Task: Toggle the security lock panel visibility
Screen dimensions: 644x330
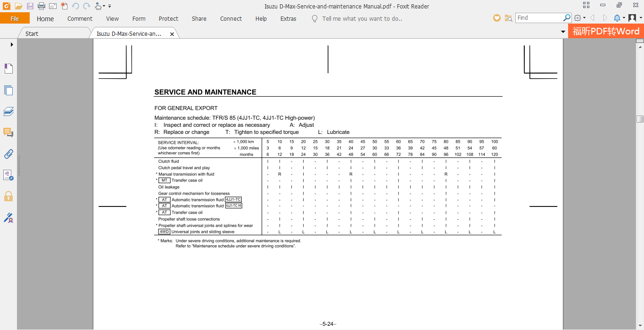Action: pos(8,197)
